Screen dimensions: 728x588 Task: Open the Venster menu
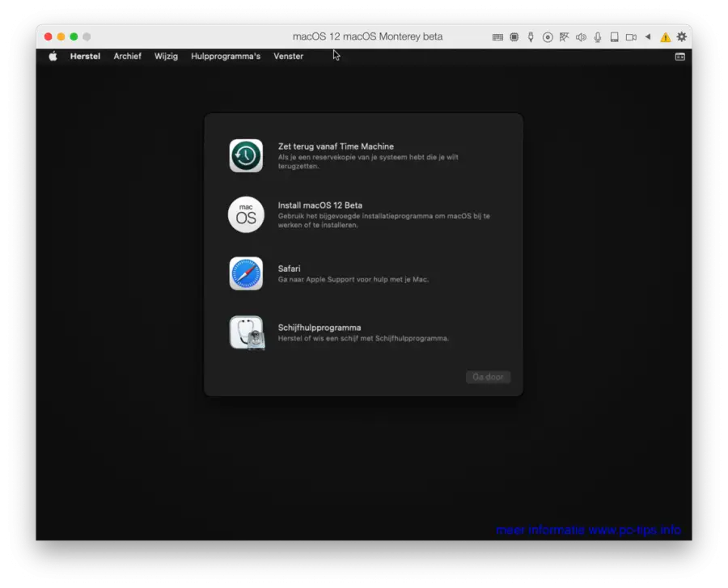coord(288,56)
